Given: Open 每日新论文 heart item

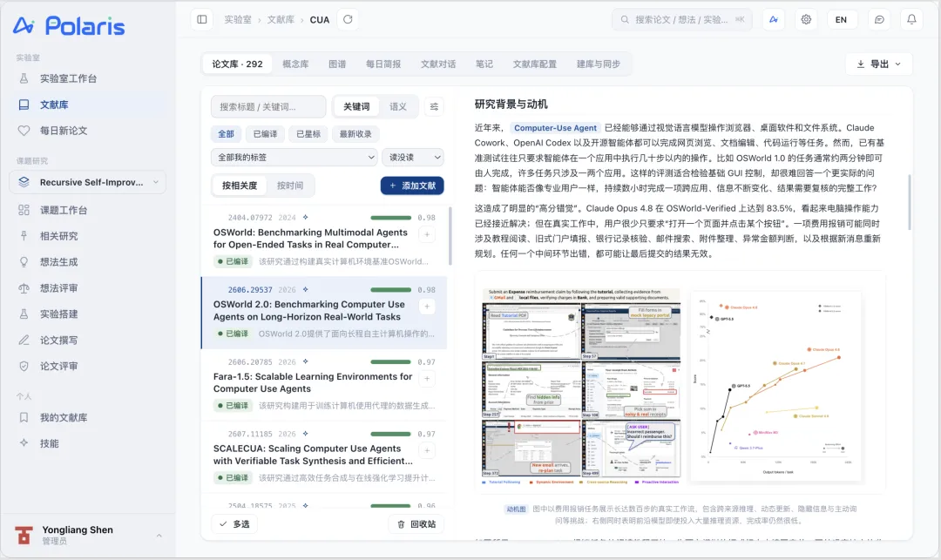Looking at the screenshot, I should click(88, 131).
